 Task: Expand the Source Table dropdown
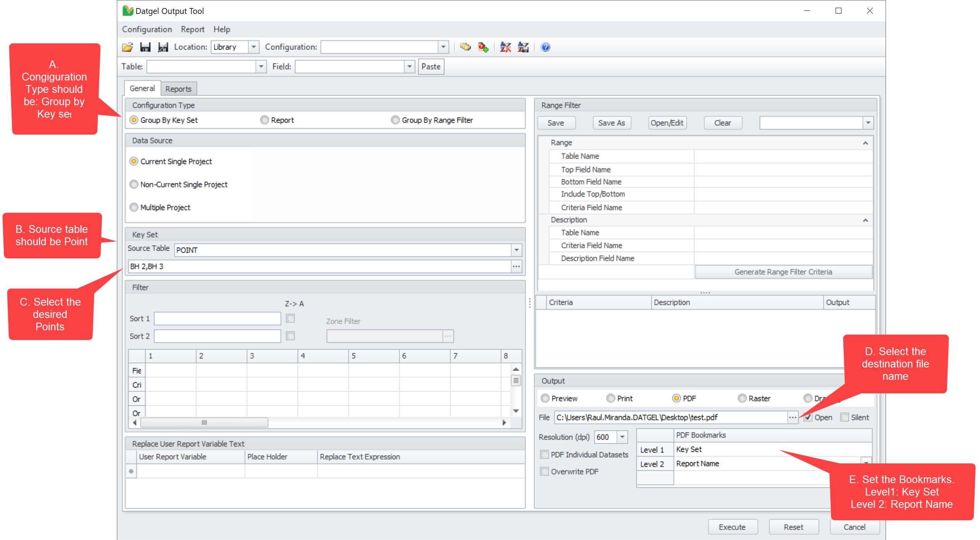pos(516,250)
